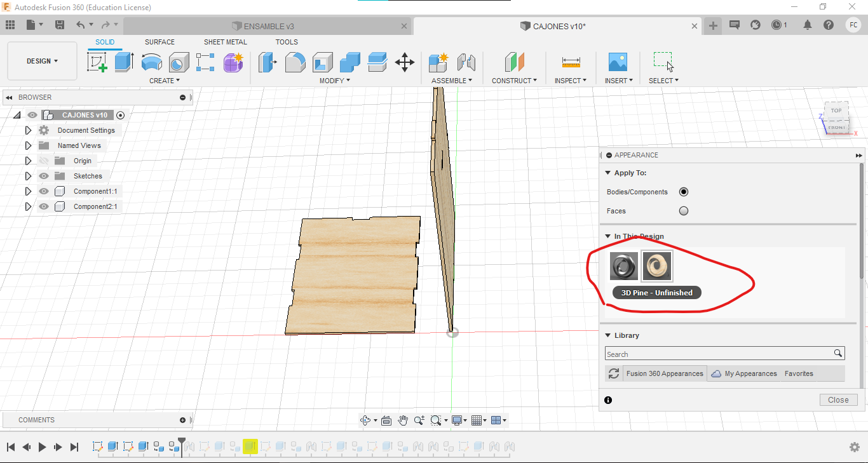Select the Revolve tool icon
Viewport: 868px width, 463px height.
pos(151,62)
